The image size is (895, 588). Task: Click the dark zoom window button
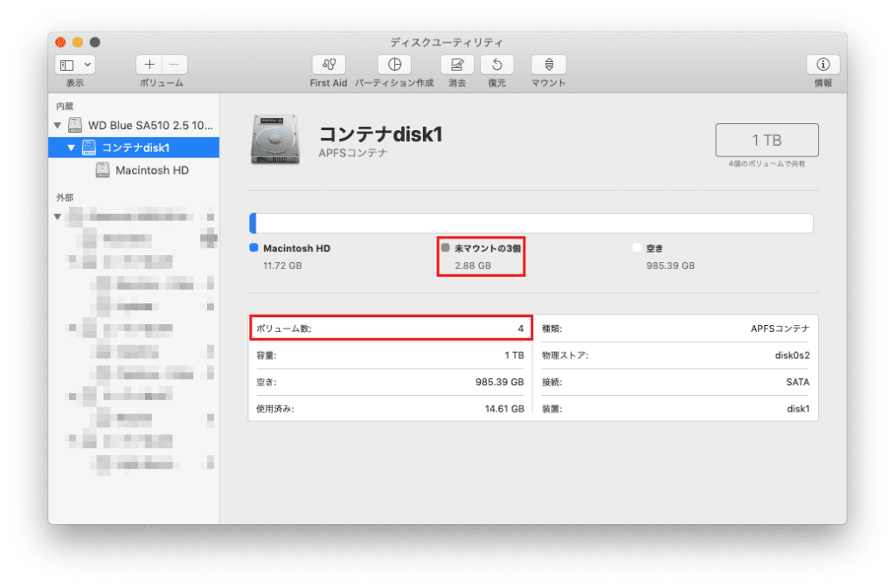[95, 42]
